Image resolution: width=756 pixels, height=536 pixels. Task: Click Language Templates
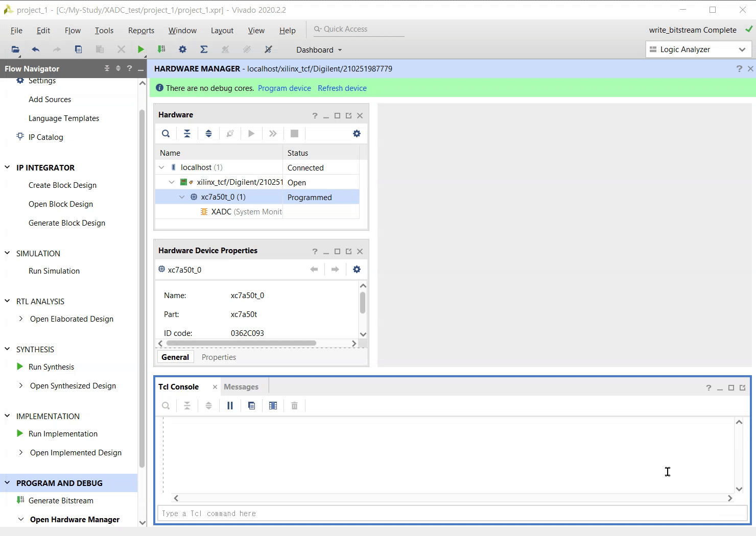click(64, 118)
